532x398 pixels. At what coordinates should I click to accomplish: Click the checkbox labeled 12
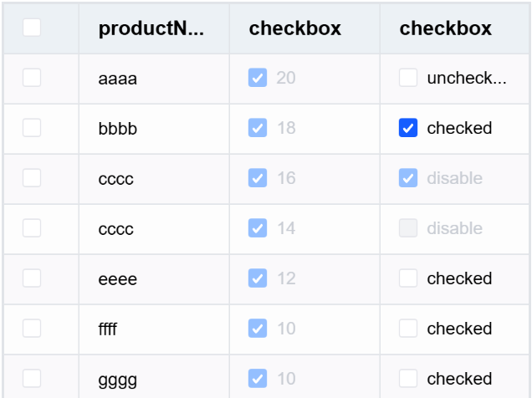tap(258, 278)
